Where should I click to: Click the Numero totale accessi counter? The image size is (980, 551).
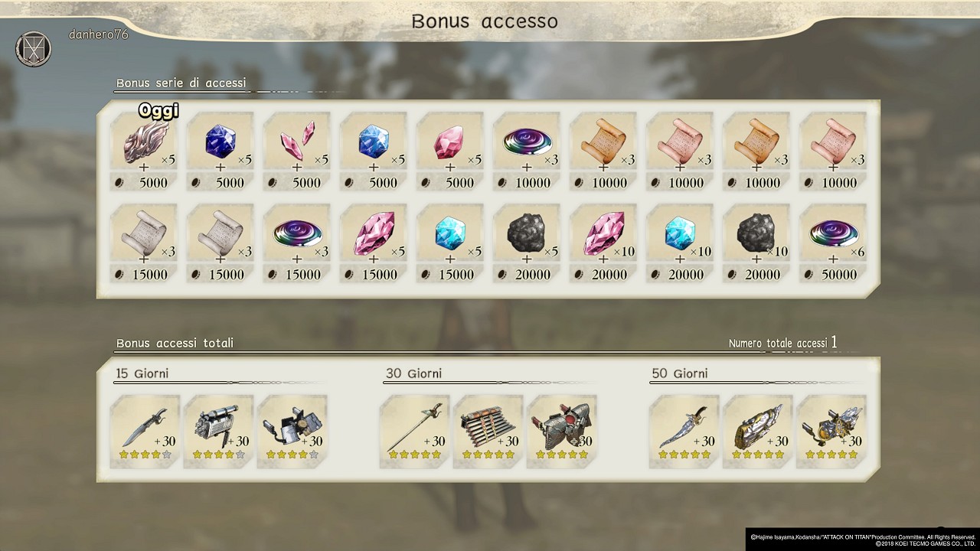pyautogui.click(x=782, y=343)
